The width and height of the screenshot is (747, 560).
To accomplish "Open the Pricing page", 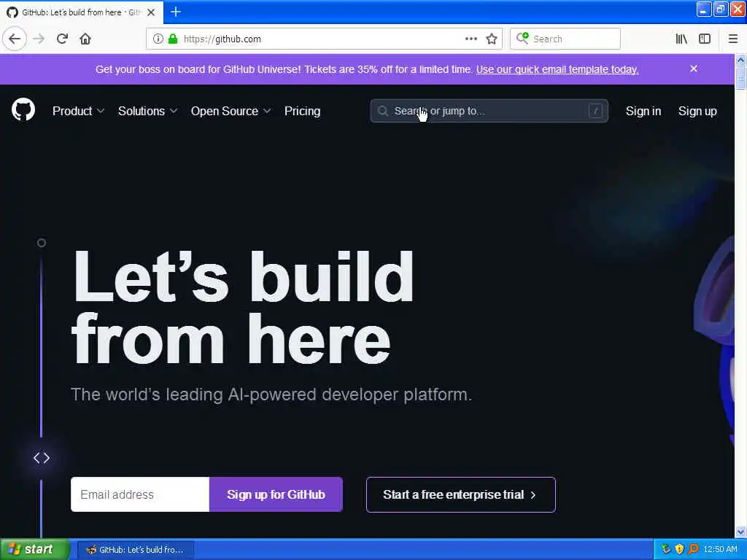I will click(x=303, y=111).
